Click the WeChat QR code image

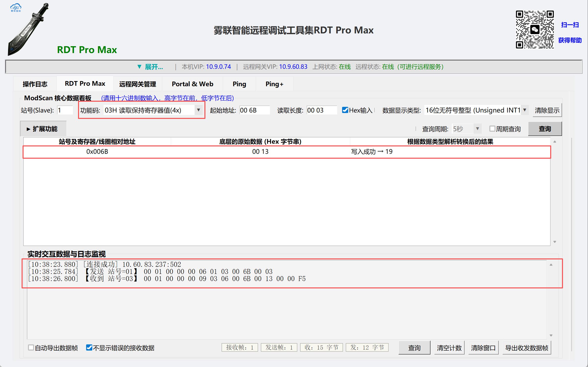(x=535, y=29)
